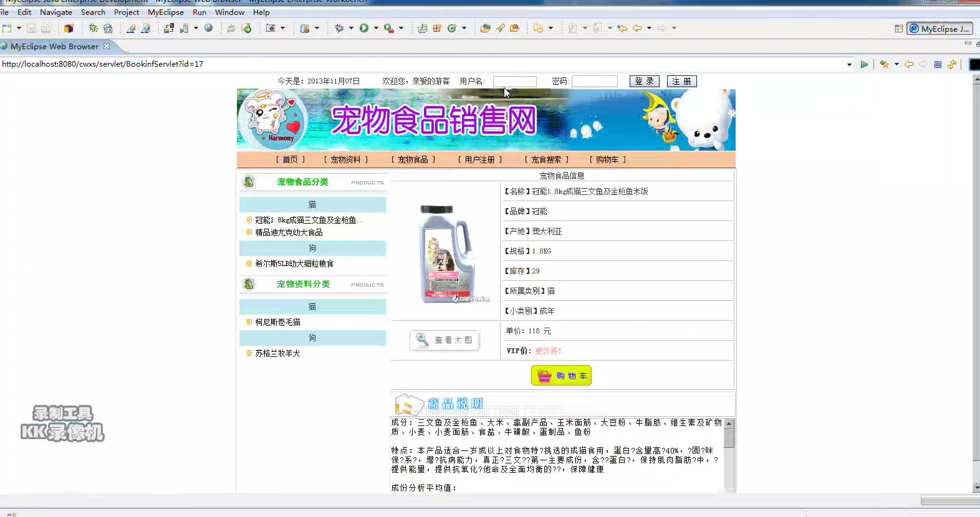Image resolution: width=980 pixels, height=517 pixels.
Task: Click the deploy server connections icon
Action: pyautogui.click(x=168, y=28)
